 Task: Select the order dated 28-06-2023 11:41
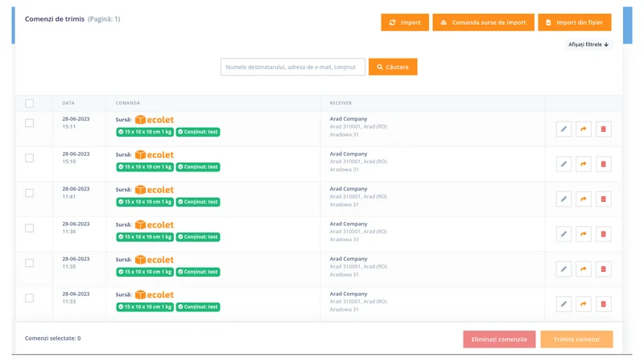tap(29, 193)
